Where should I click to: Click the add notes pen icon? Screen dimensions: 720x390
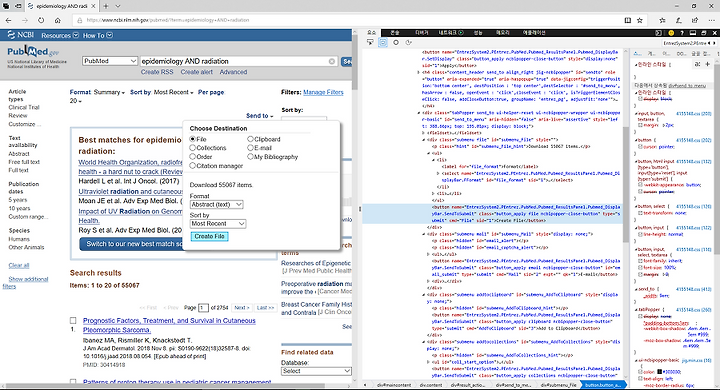tap(679, 20)
